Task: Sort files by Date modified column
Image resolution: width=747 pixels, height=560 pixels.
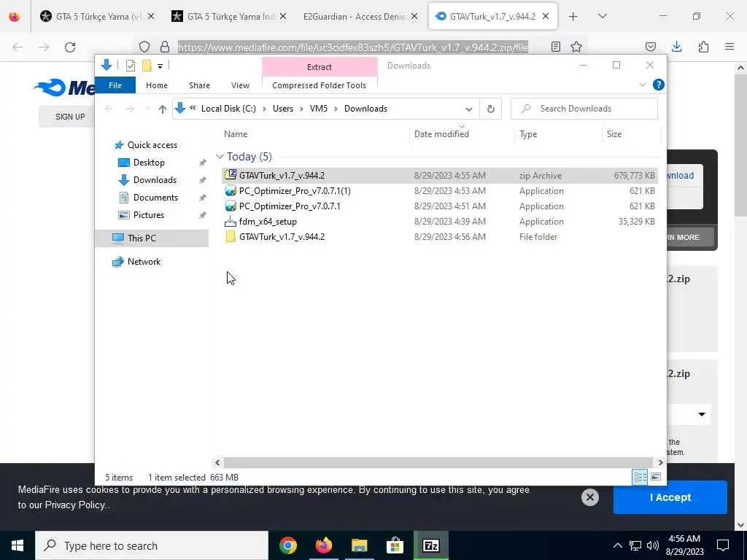Action: (x=462, y=134)
